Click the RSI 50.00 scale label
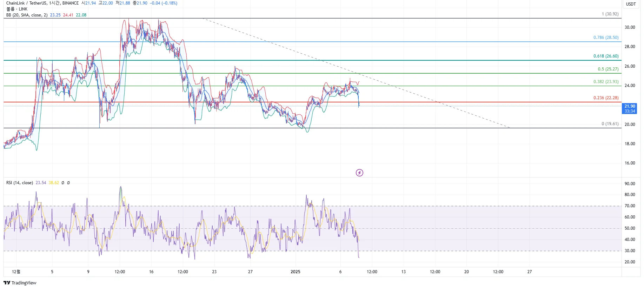The image size is (644, 289). [630, 228]
